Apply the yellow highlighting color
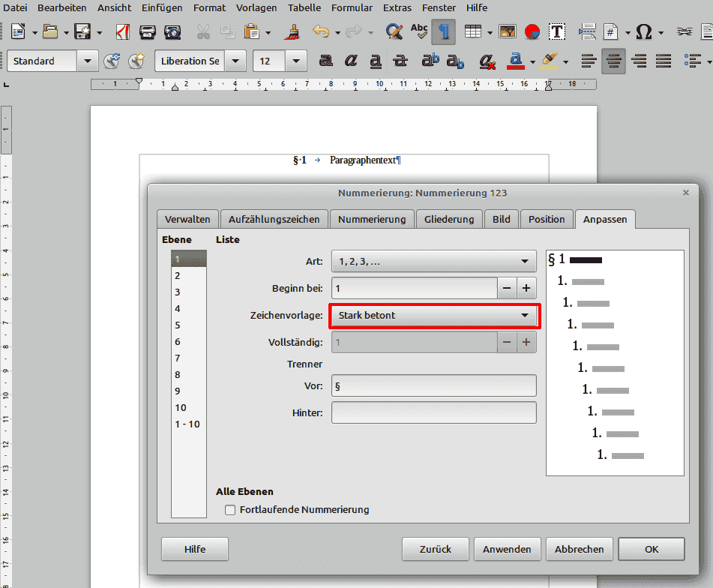This screenshot has height=588, width=713. (549, 61)
